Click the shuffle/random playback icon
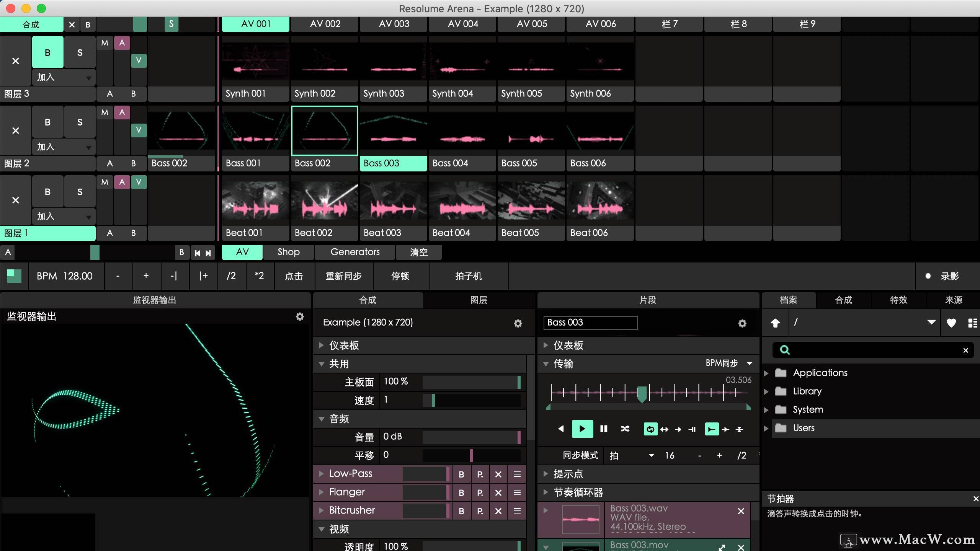The height and width of the screenshot is (551, 980). (x=625, y=429)
